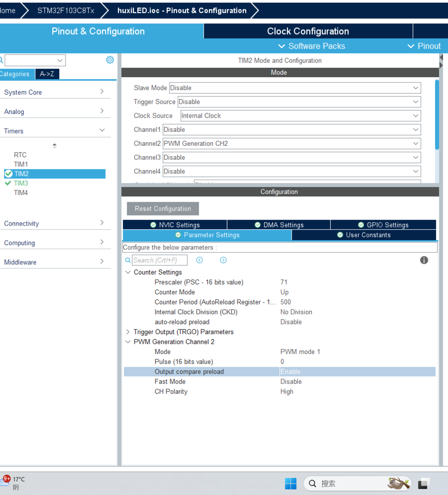Switch to the A->Z tab

[x=47, y=74]
